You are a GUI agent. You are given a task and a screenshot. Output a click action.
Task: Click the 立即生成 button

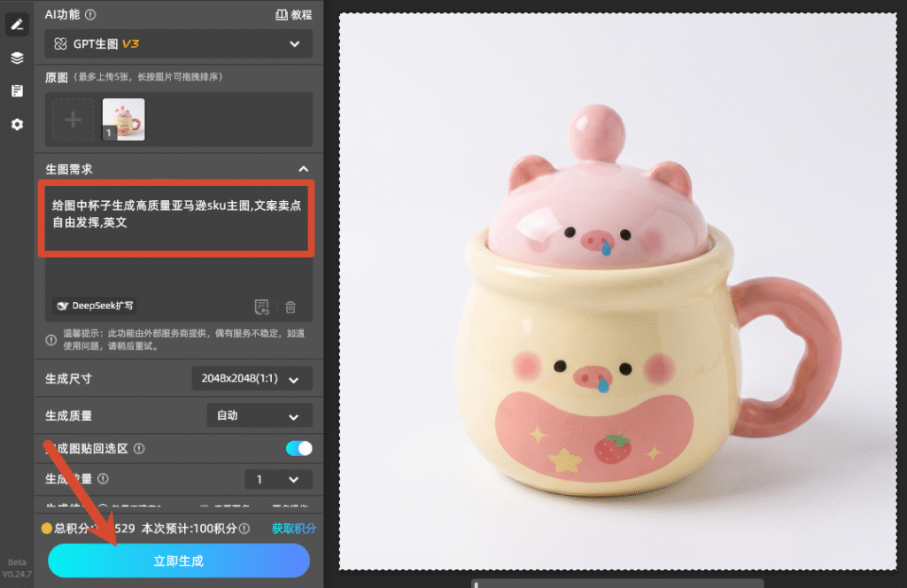pyautogui.click(x=179, y=561)
